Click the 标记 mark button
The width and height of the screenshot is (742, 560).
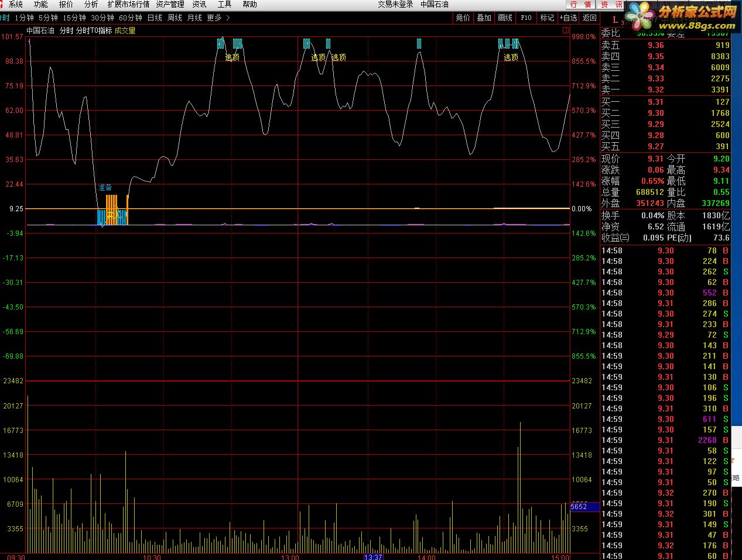(547, 18)
